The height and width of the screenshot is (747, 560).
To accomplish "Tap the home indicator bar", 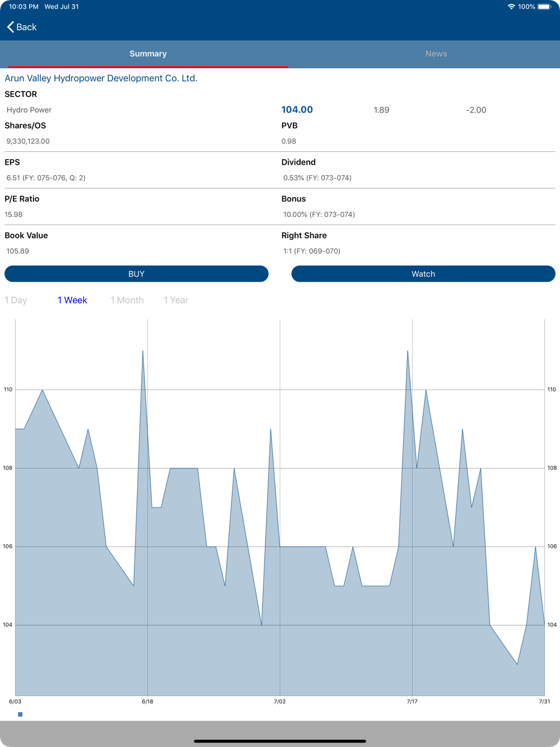I will (x=280, y=741).
